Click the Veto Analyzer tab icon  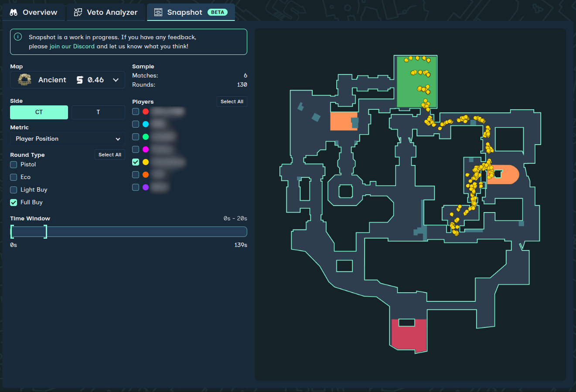(78, 12)
